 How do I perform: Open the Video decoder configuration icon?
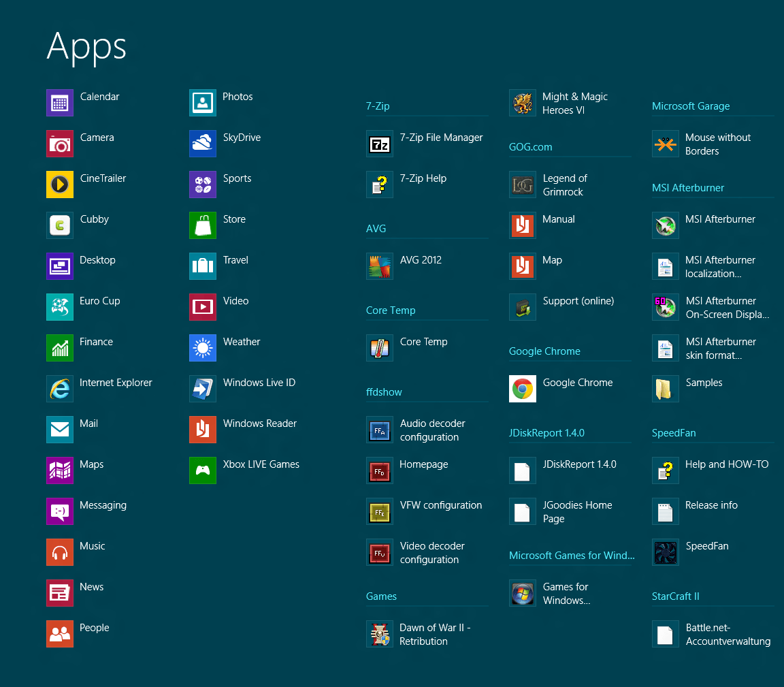[380, 552]
